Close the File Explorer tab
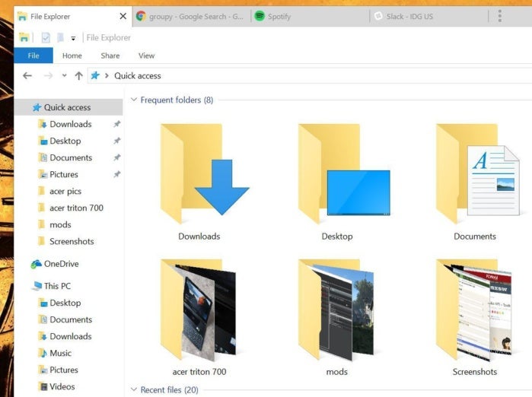The height and width of the screenshot is (397, 532). pos(123,16)
